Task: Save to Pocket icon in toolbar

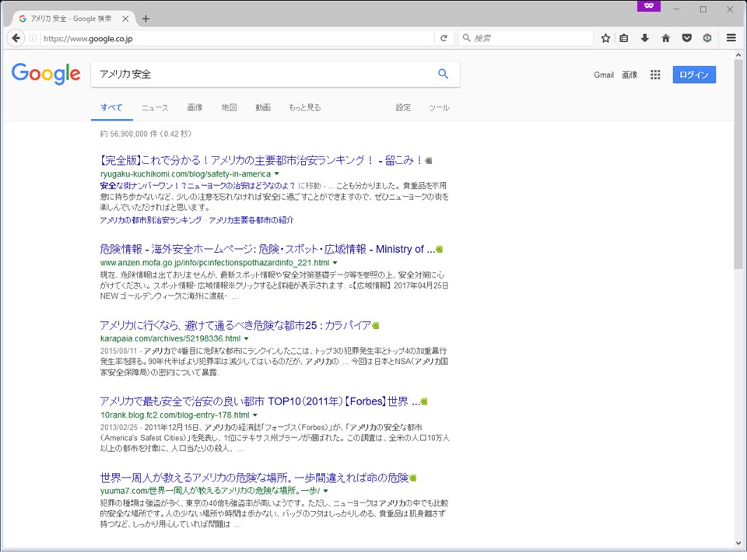Action: (686, 38)
